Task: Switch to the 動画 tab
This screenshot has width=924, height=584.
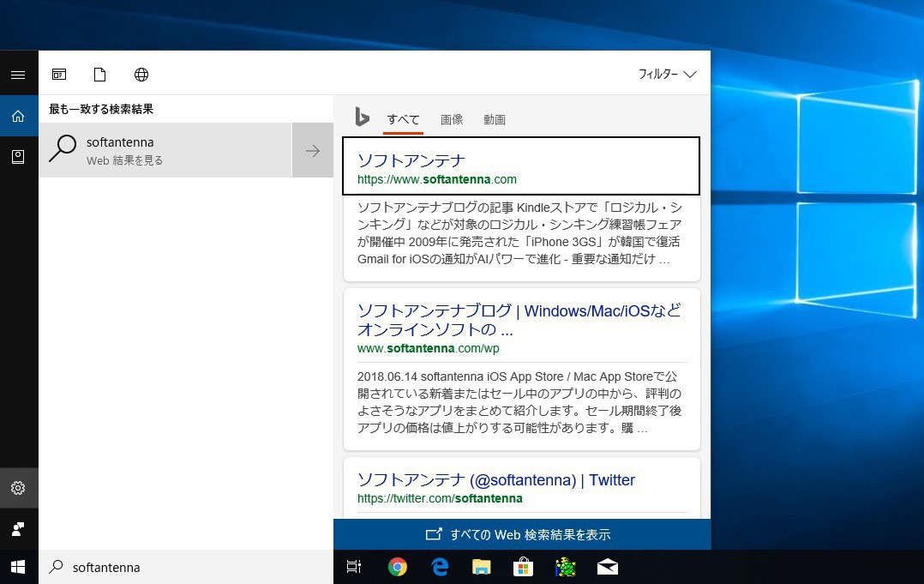Action: (x=495, y=119)
